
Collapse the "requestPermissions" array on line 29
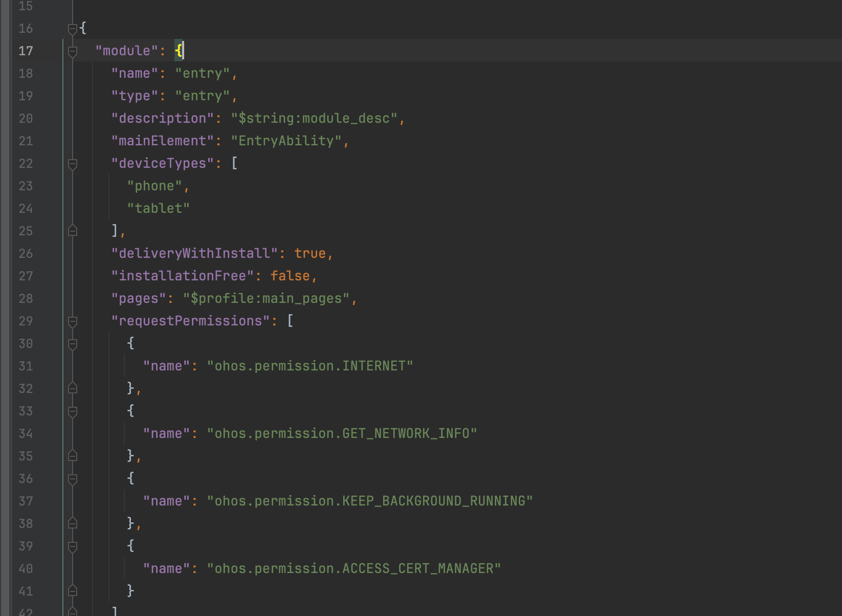73,321
